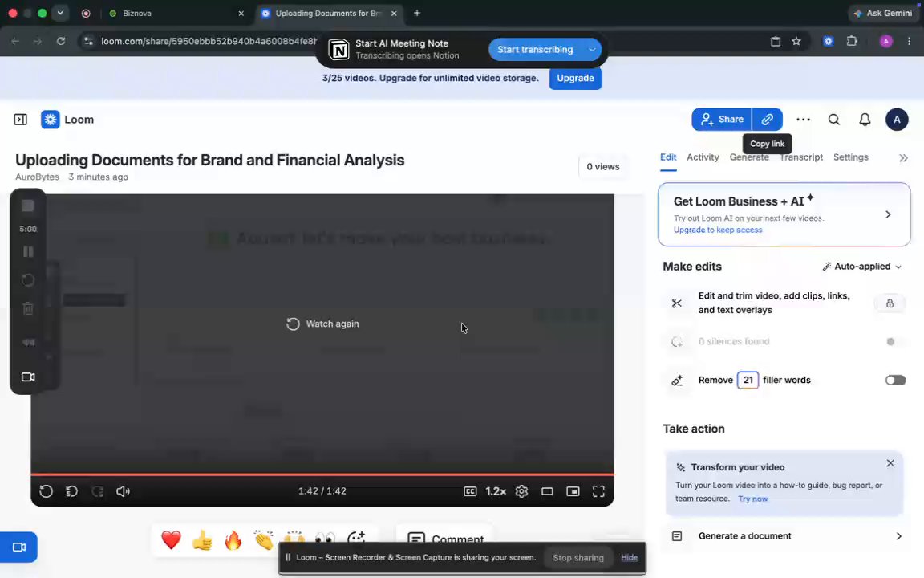The image size is (924, 578).
Task: Select the Edit tab
Action: click(x=667, y=157)
